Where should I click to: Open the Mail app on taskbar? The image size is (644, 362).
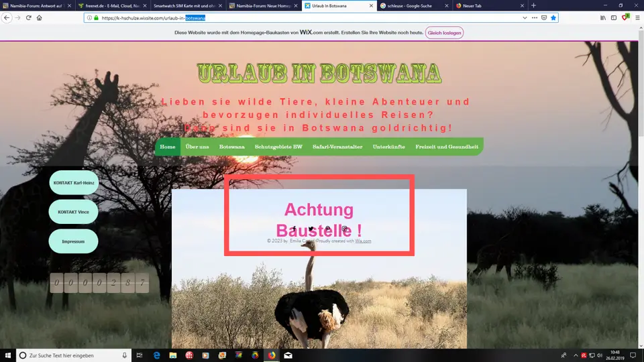(x=288, y=355)
